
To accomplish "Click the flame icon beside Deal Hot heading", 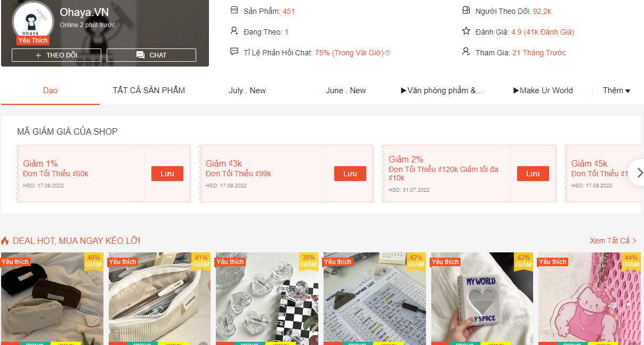I will (5, 241).
